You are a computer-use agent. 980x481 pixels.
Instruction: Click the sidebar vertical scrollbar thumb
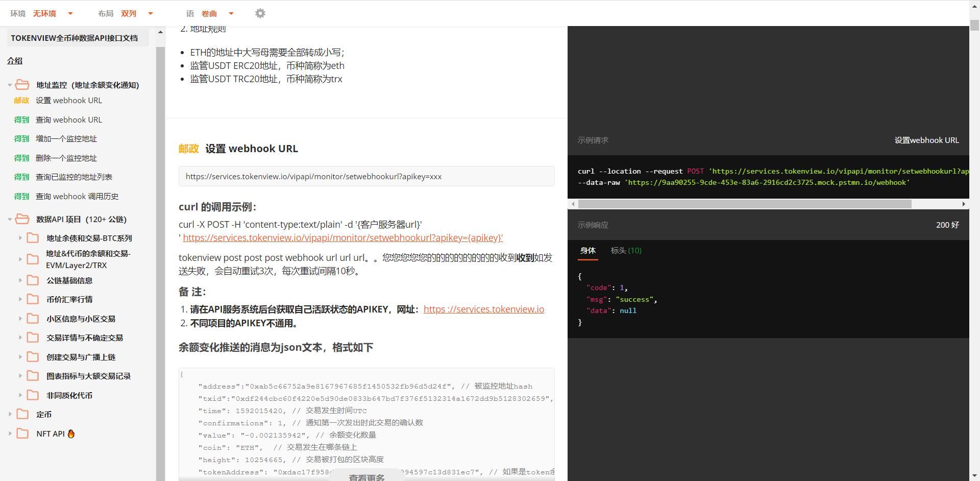click(160, 264)
